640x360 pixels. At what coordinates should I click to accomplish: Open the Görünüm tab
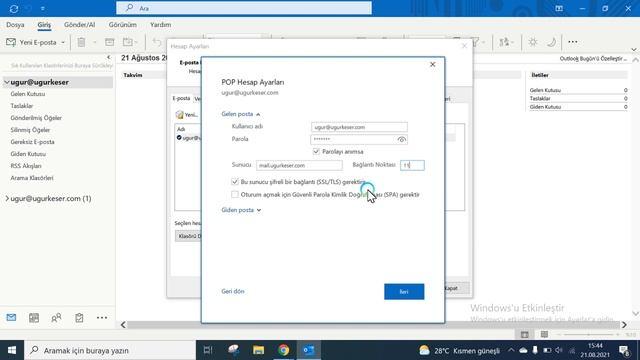click(x=122, y=25)
